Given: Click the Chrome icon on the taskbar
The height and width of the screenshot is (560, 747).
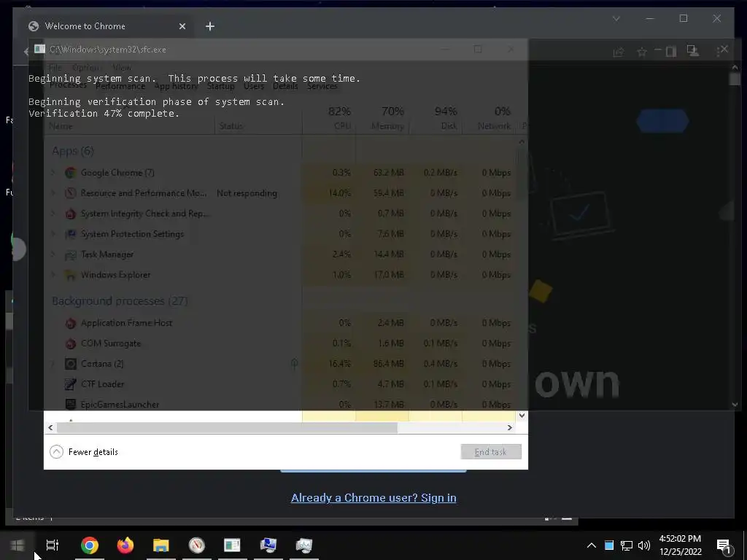Looking at the screenshot, I should point(90,545).
